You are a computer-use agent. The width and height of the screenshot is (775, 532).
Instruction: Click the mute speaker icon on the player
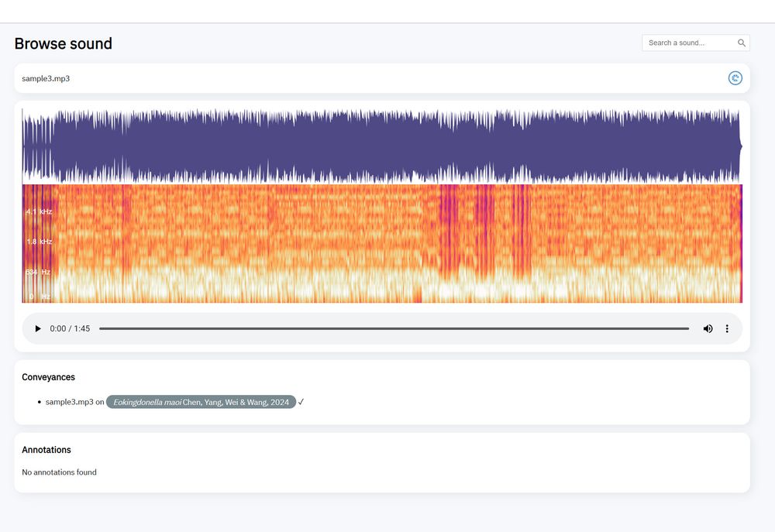[x=708, y=328]
